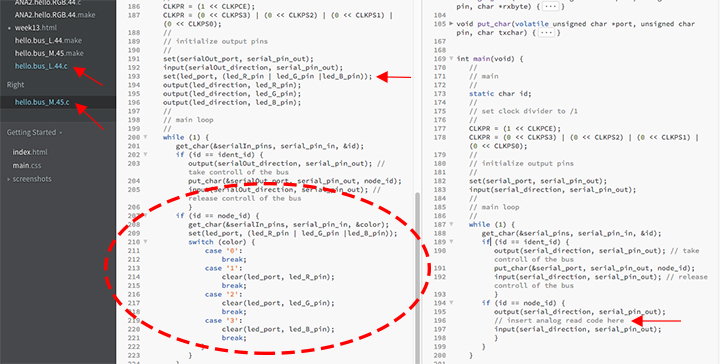This screenshot has width=720, height=364.
Task: Open hello.bus_L.44.make from the sidebar
Action: (48, 40)
